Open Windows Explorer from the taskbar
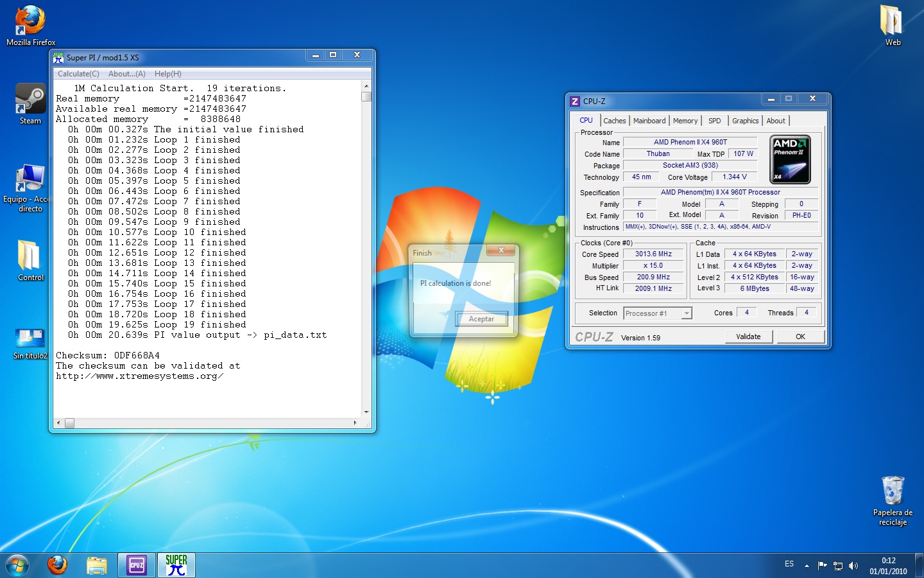Screen dimensions: 924x578 [x=97, y=565]
